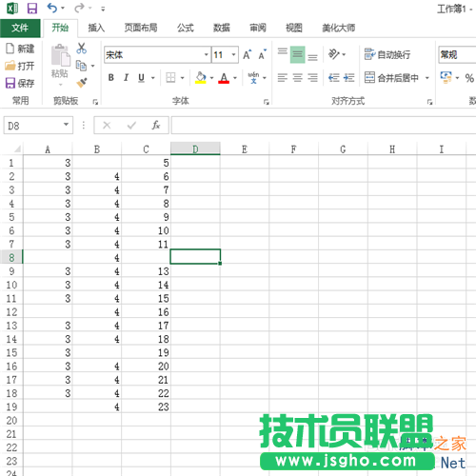Viewport: 476px width, 476px height.
Task: Toggle underline formatting
Action: [x=141, y=78]
